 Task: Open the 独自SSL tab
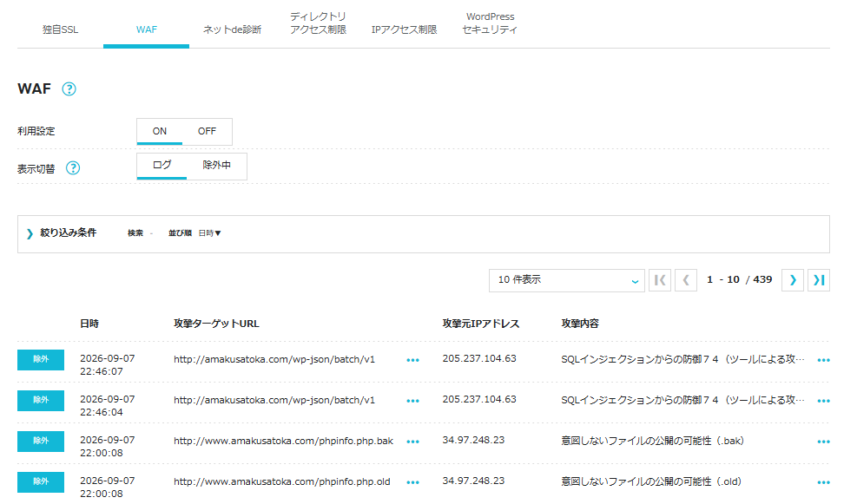[x=60, y=29]
